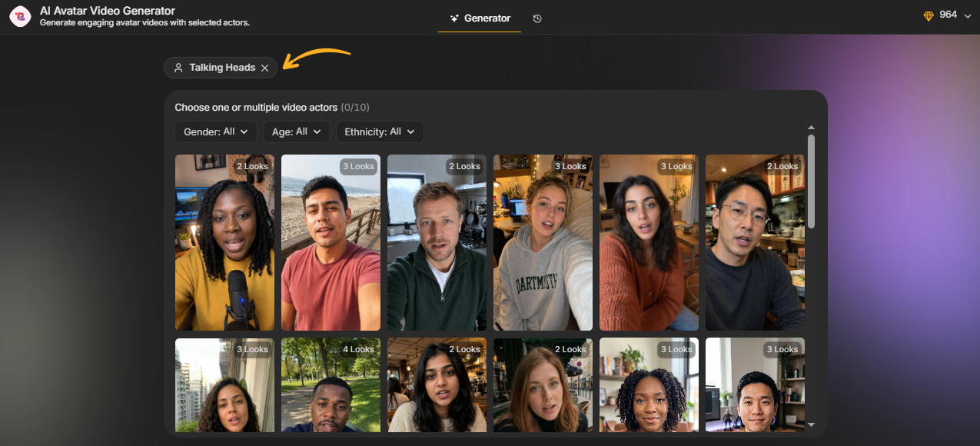Select the man in red shirt on beach
The image size is (980, 446).
pyautogui.click(x=331, y=242)
